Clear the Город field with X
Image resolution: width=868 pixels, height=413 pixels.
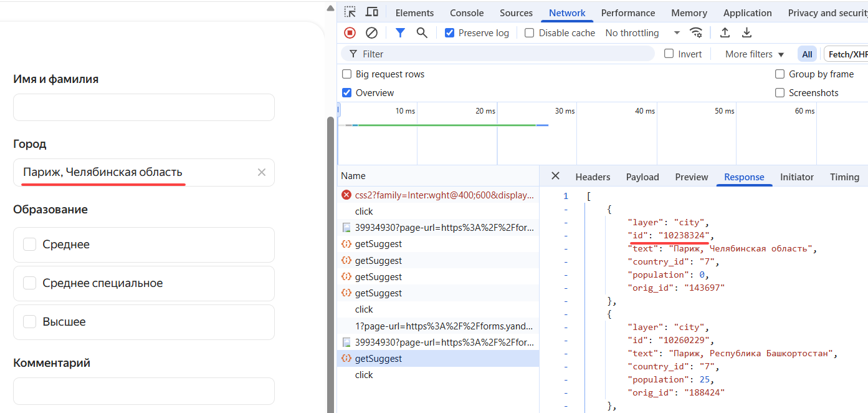click(x=262, y=172)
